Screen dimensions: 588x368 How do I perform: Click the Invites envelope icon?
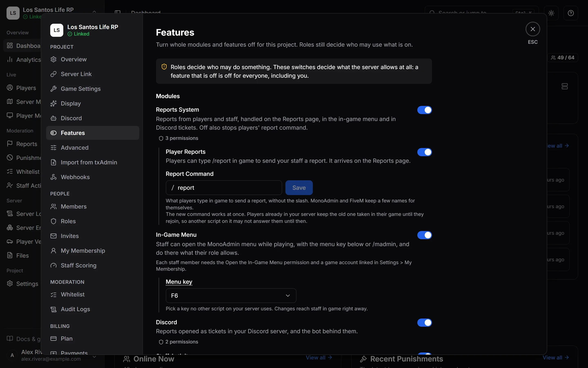pos(53,236)
